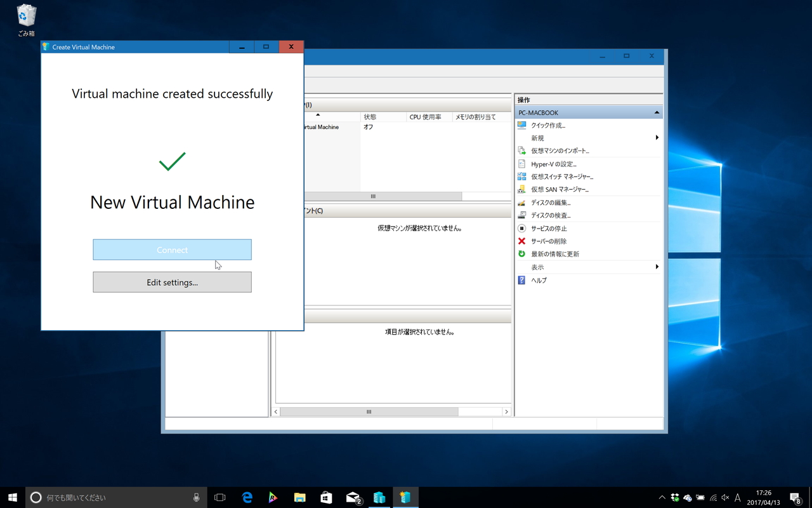Click the Import Virtual Machine (仮想マシンのインポート) icon

(522, 151)
